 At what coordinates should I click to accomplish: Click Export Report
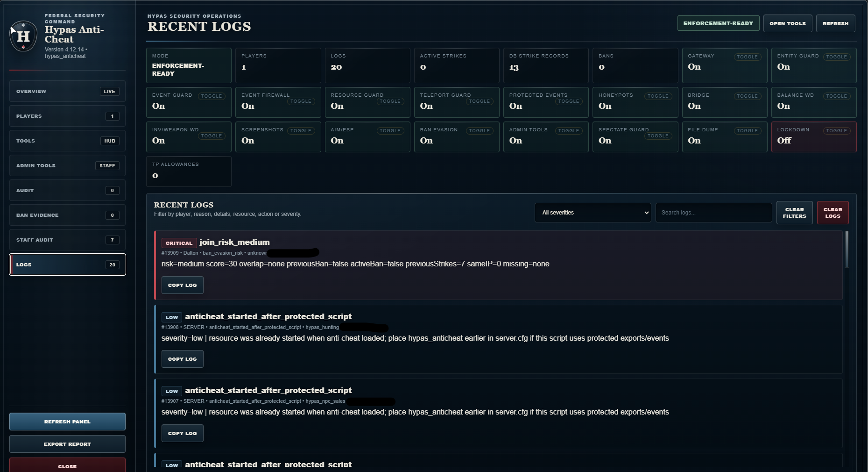coord(67,444)
